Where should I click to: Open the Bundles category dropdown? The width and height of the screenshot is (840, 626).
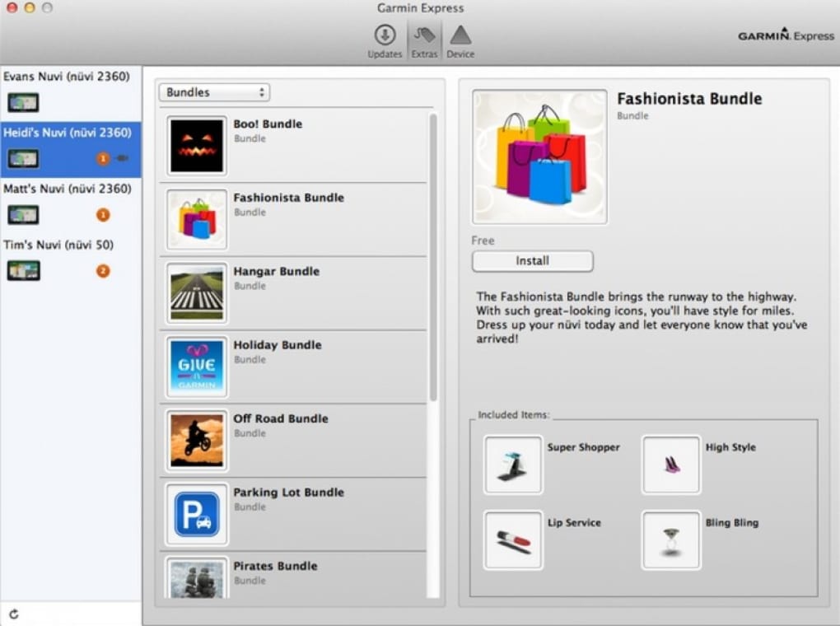click(x=214, y=92)
